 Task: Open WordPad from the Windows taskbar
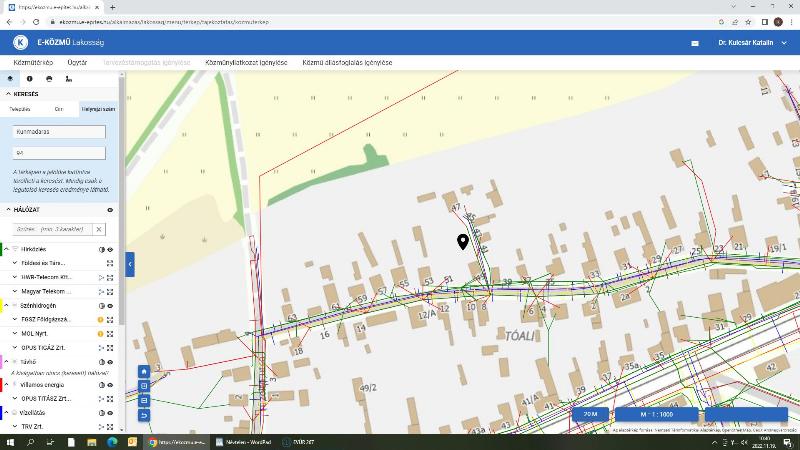(x=243, y=442)
